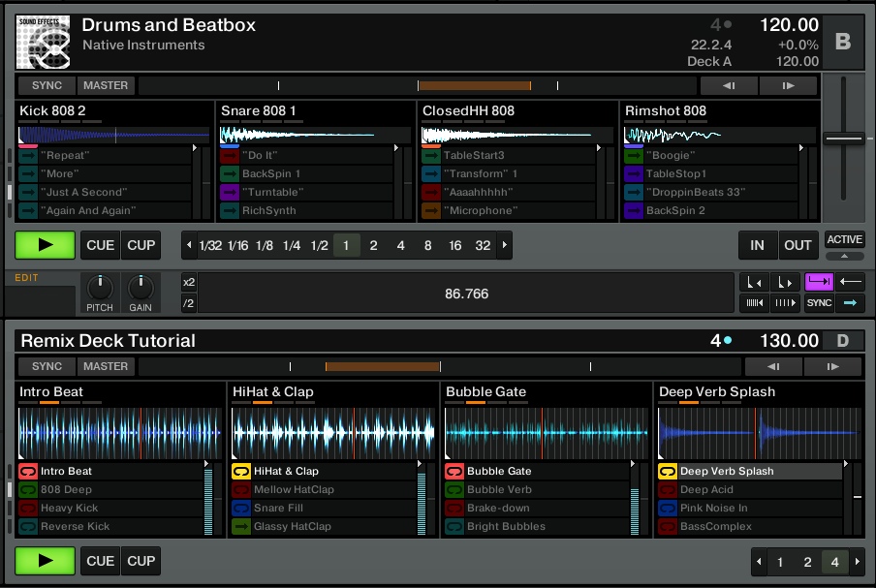Toggle SYNC on the Remix Deck Tutorial deck

(47, 366)
